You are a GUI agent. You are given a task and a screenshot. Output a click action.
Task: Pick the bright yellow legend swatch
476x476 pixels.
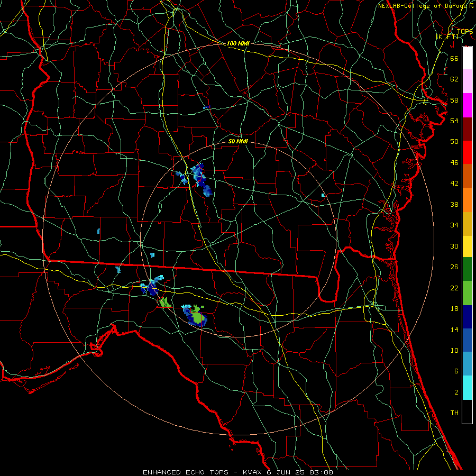467,246
